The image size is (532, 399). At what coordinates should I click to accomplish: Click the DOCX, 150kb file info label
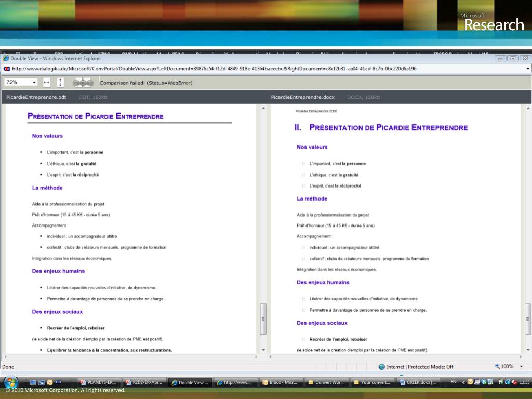pos(363,97)
